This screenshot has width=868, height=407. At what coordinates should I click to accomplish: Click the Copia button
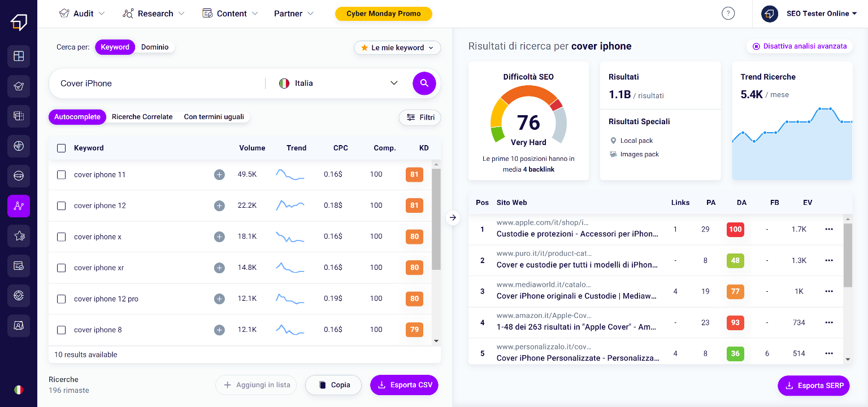(333, 385)
